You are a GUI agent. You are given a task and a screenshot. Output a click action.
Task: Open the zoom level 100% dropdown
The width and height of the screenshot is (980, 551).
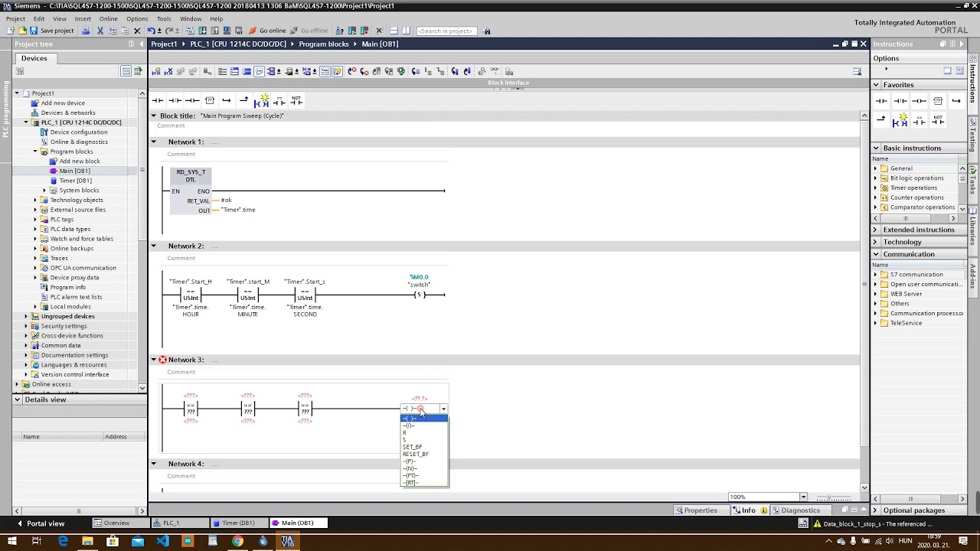(803, 497)
